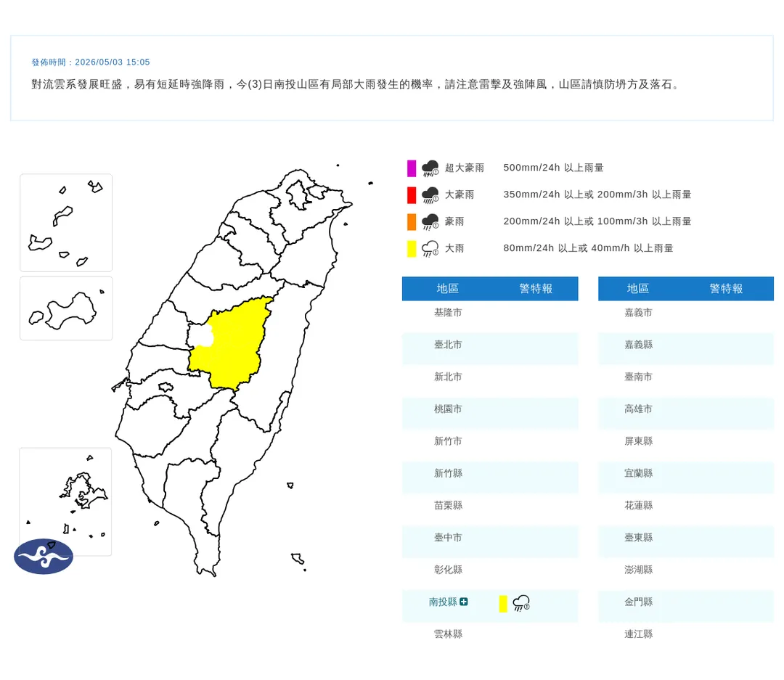The height and width of the screenshot is (680, 784).
Task: Click the 大豪雨 rain cloud icon
Action: click(430, 195)
